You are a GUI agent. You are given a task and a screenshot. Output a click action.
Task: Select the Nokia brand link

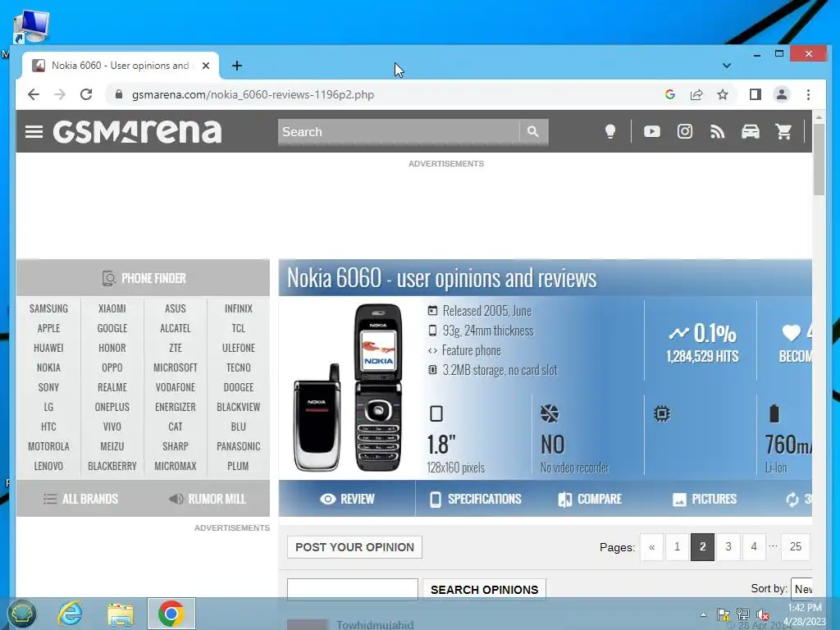tap(48, 367)
